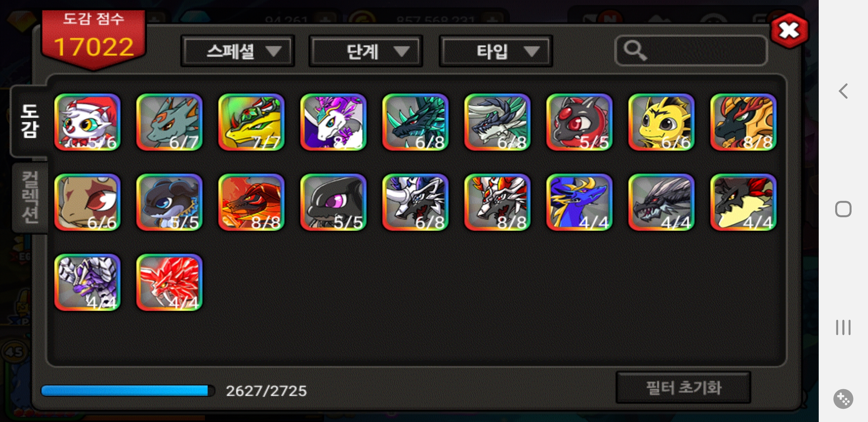Open the 타입 filter dropdown

click(496, 51)
